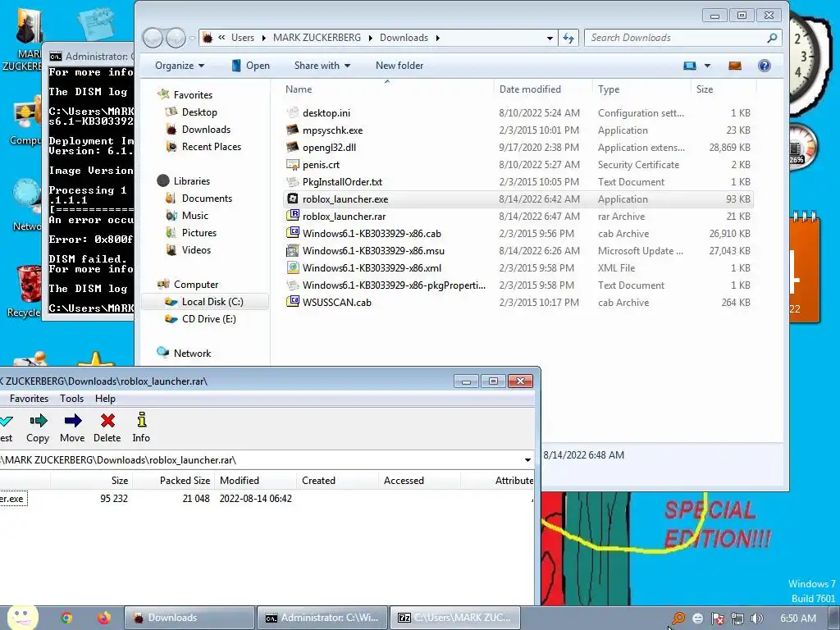
Task: Select the roblox_launcher.rar archive icon
Action: (x=293, y=216)
